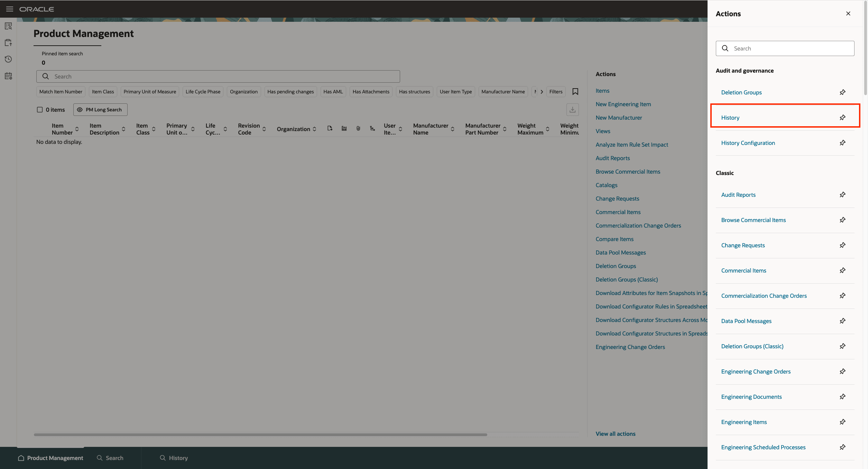Click the manufacturer factory column icon
The height and width of the screenshot is (469, 868).
[x=344, y=128]
